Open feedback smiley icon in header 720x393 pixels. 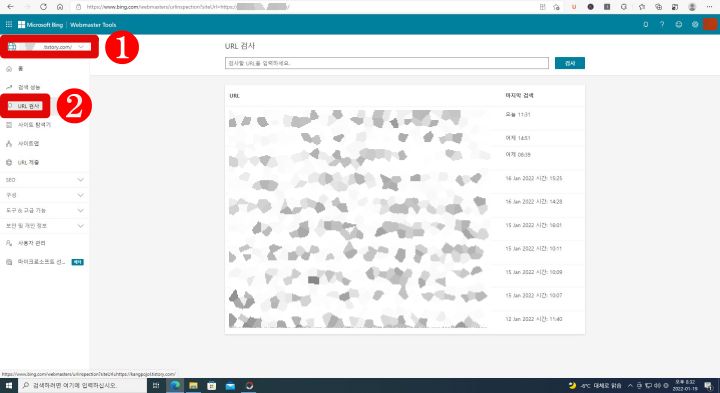pyautogui.click(x=679, y=24)
